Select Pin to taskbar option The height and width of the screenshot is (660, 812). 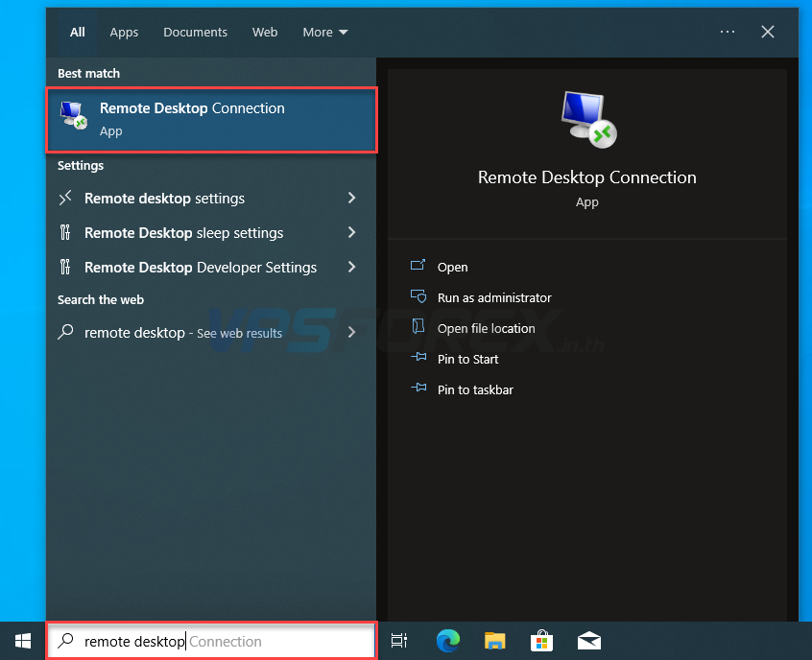coord(475,390)
